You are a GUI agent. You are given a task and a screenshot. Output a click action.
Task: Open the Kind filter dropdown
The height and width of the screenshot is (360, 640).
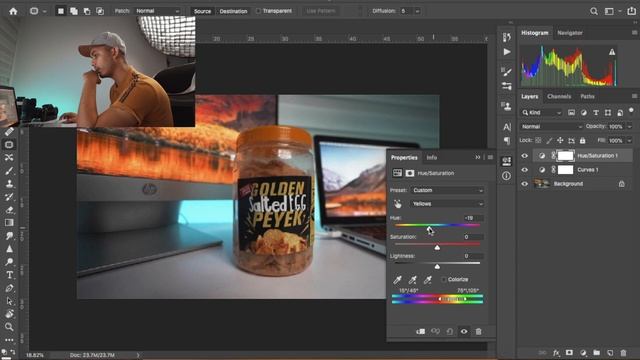click(542, 112)
